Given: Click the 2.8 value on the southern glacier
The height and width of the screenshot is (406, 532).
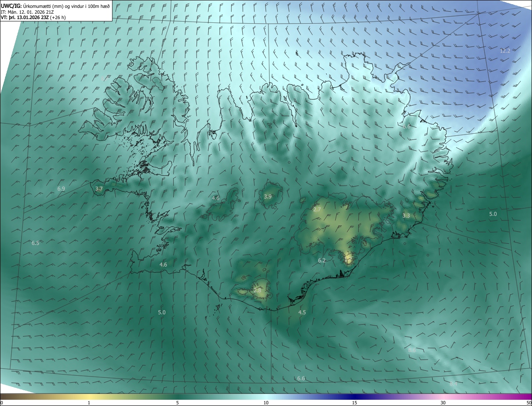Looking at the screenshot, I should click(257, 290).
